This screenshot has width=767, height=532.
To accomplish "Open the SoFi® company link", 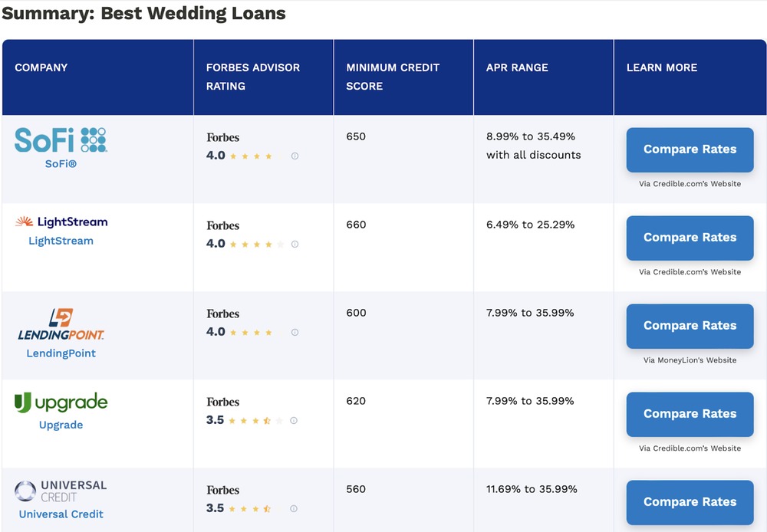I will [61, 164].
